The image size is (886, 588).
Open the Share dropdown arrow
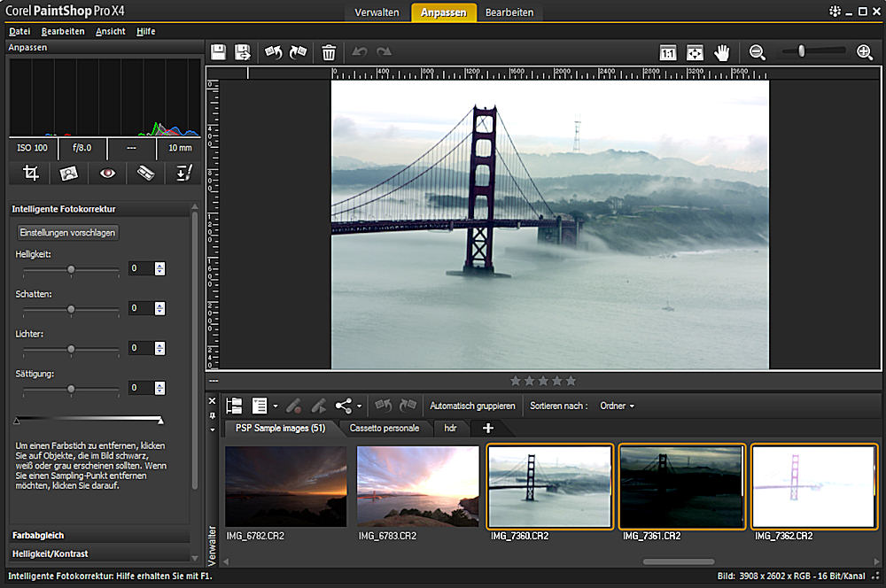pyautogui.click(x=360, y=406)
